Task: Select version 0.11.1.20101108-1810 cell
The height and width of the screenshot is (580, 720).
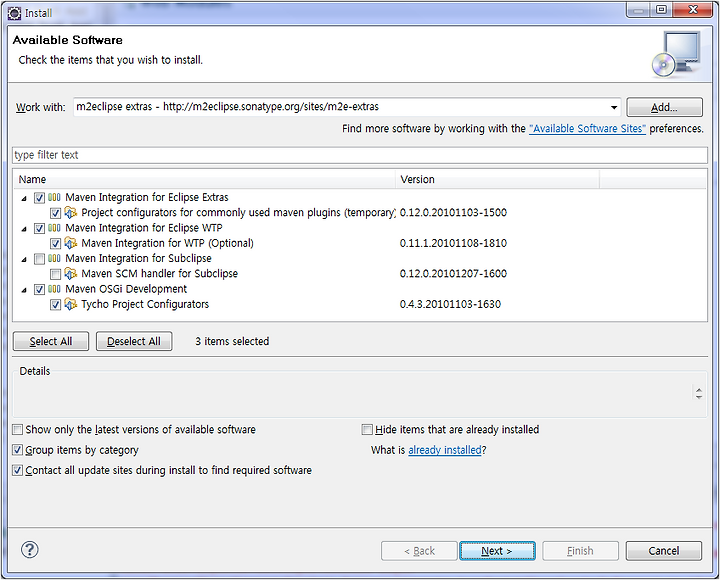Action: [x=453, y=243]
